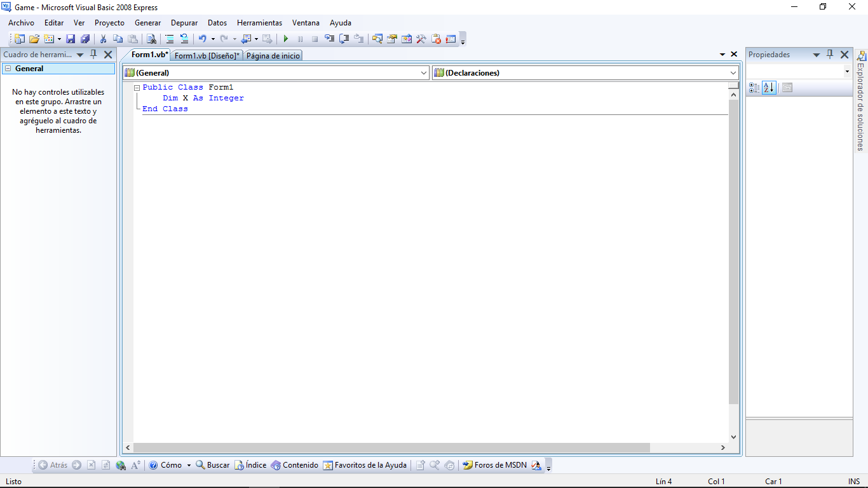The height and width of the screenshot is (488, 868).
Task: Toggle auto-hide pin on the toolbox panel
Action: point(93,55)
